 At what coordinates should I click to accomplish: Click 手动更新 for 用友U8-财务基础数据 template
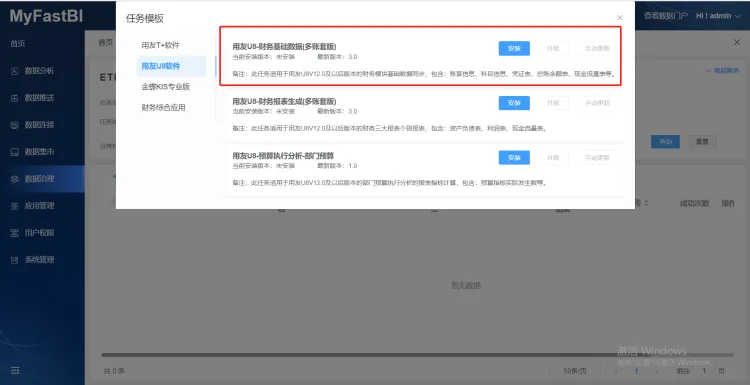[x=597, y=48]
